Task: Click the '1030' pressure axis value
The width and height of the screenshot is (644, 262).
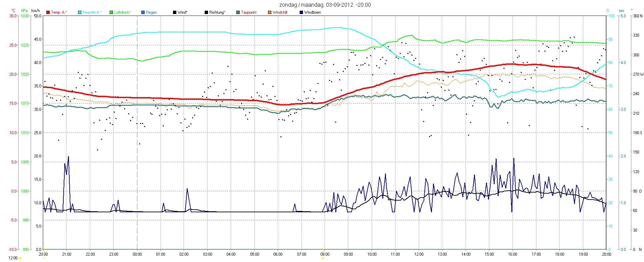Action: [x=25, y=16]
